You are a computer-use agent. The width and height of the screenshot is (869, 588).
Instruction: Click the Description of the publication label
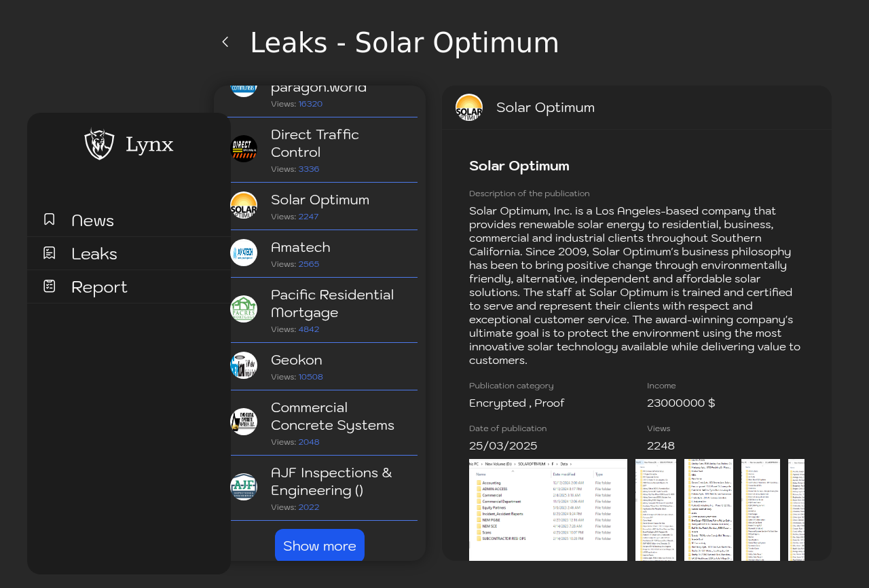tap(530, 194)
